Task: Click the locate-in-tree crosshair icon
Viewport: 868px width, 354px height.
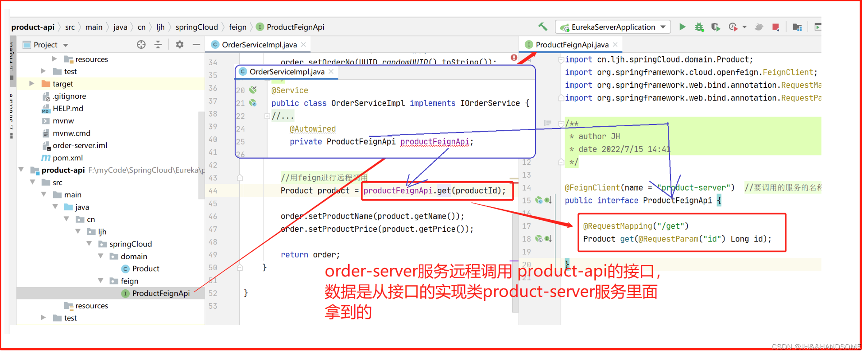Action: (141, 44)
